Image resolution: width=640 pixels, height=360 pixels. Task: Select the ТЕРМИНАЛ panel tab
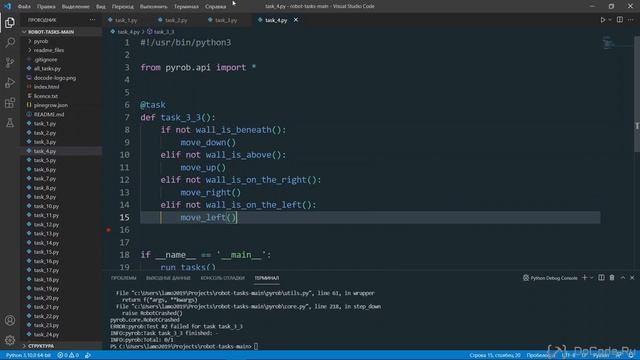(x=267, y=278)
